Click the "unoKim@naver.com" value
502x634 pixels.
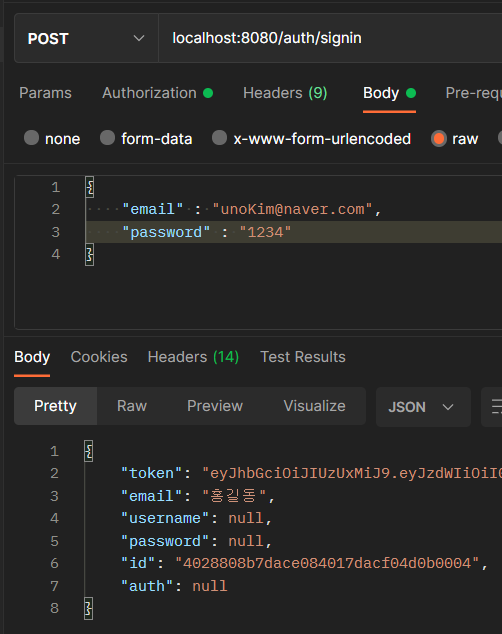click(292, 209)
